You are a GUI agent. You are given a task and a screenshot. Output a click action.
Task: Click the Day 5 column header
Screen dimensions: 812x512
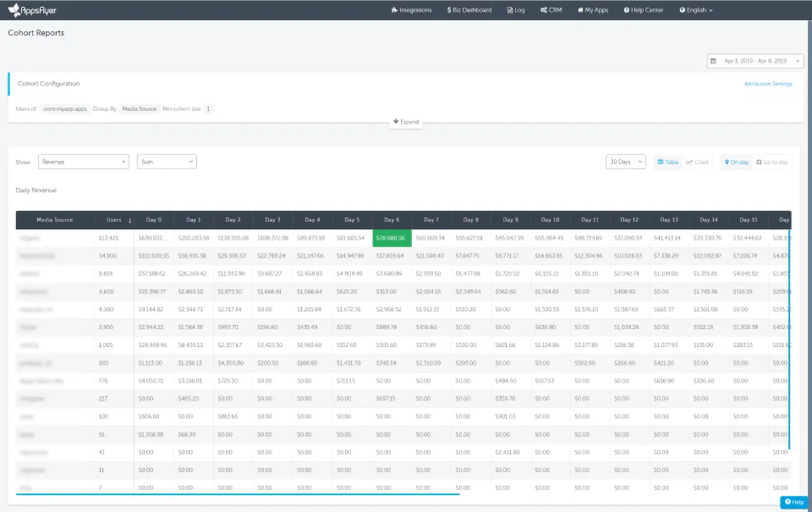click(x=351, y=220)
